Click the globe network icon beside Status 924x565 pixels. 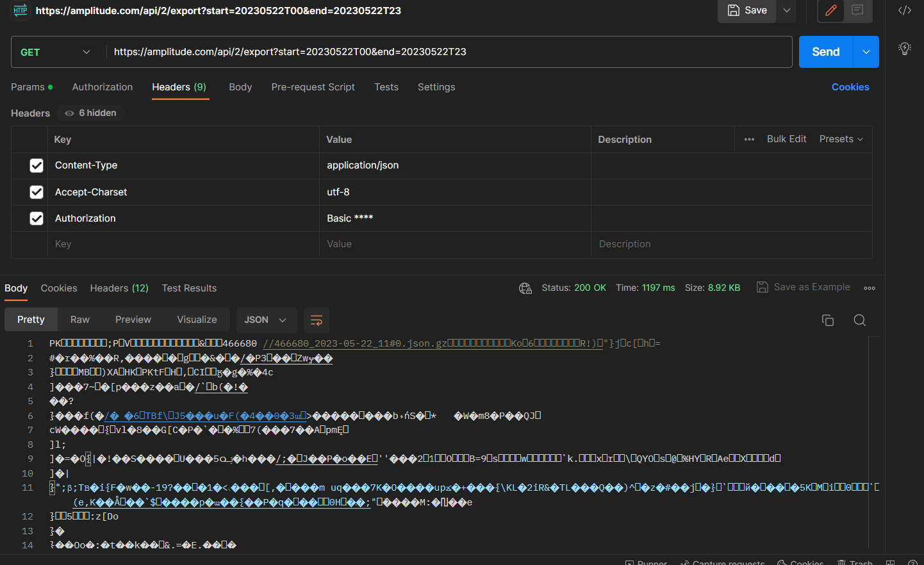pyautogui.click(x=525, y=288)
